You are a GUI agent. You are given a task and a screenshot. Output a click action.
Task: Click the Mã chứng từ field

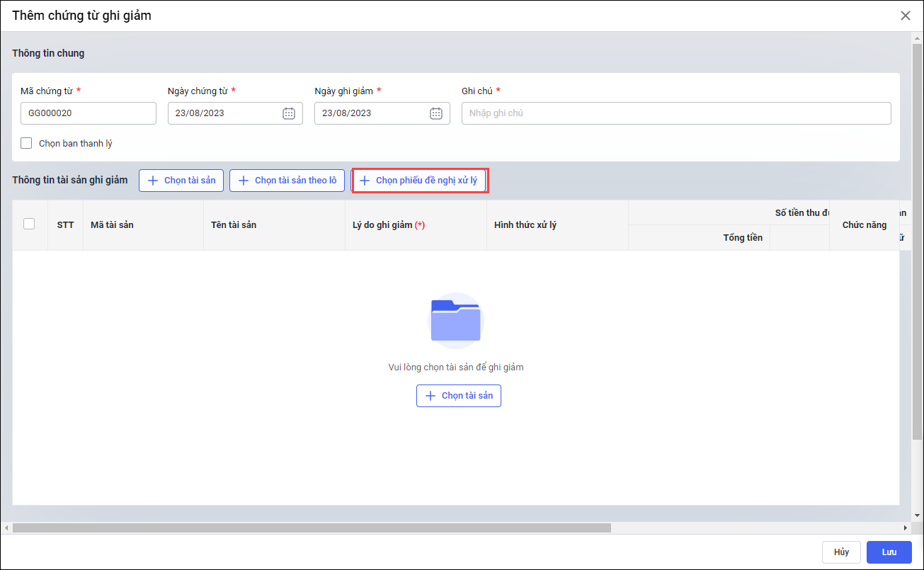(x=89, y=113)
